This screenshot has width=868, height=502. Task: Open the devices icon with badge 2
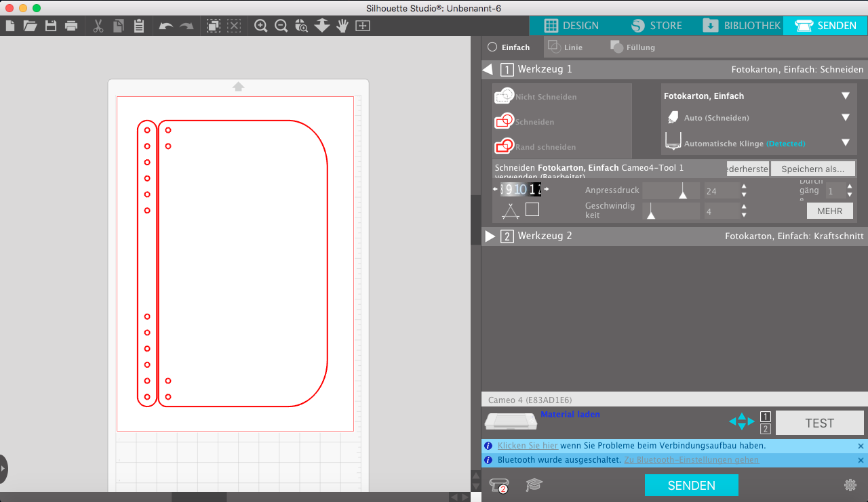(x=499, y=485)
